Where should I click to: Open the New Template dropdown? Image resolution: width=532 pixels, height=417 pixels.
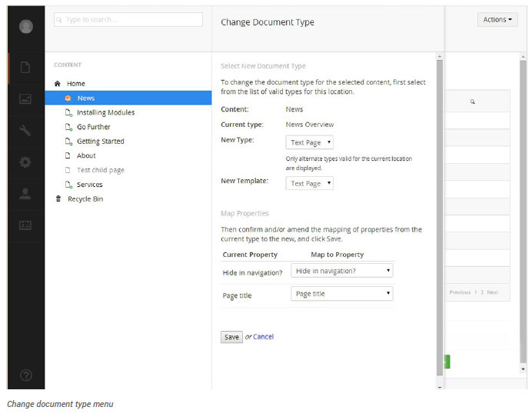click(309, 183)
